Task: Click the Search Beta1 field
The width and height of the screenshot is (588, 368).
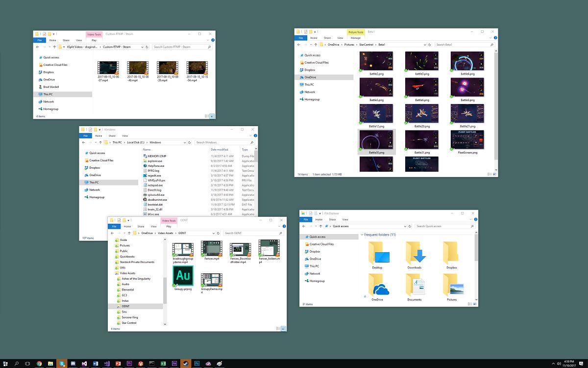Action: click(x=465, y=44)
